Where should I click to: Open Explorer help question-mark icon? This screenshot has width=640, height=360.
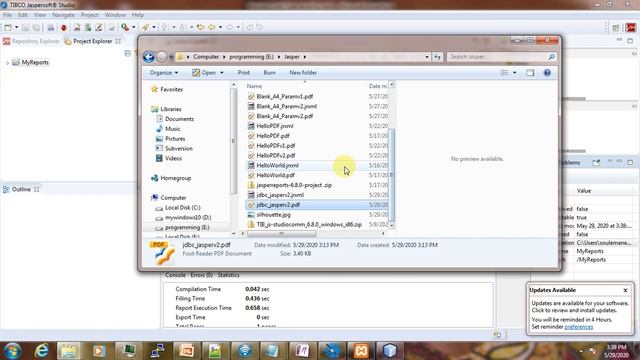coord(547,73)
